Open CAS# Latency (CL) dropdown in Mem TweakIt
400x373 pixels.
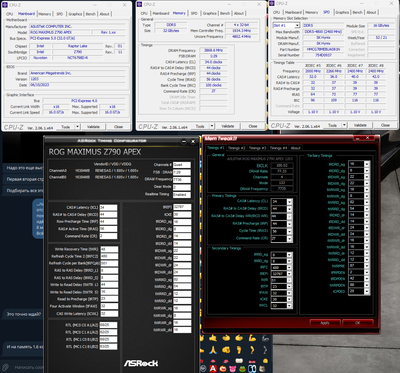click(289, 202)
